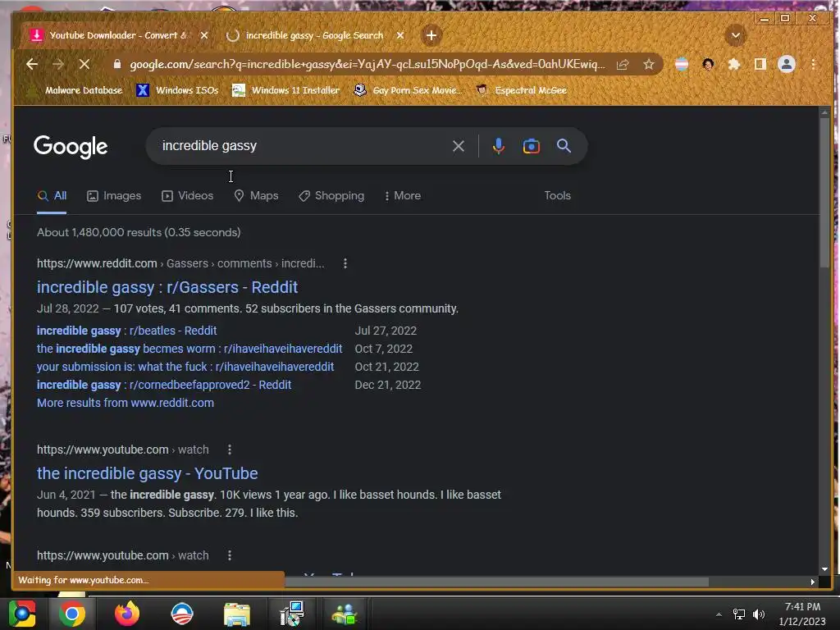Switch to Images results
840x630 pixels.
114,195
